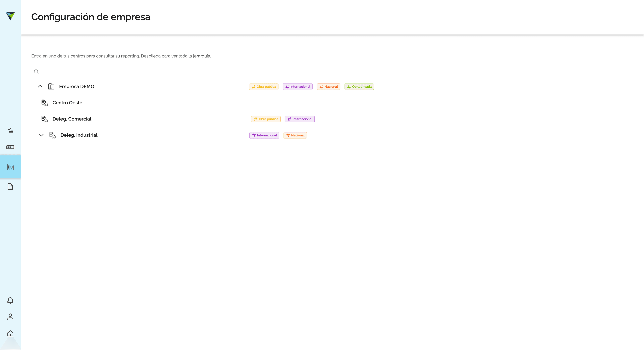Click the Obra privada tag
The width and height of the screenshot is (644, 350).
click(x=359, y=87)
